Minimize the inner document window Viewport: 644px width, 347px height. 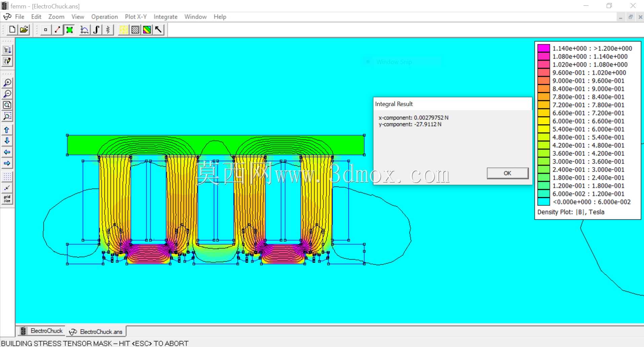(621, 17)
